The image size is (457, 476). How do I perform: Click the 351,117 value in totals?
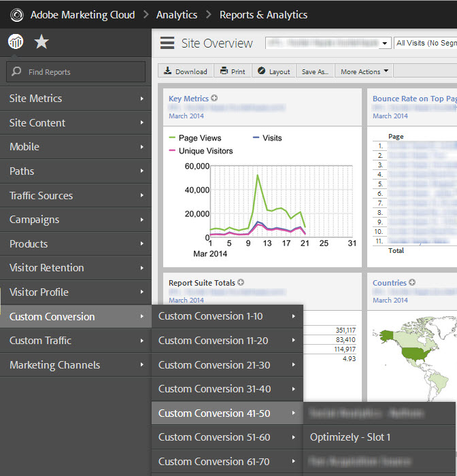tap(345, 330)
